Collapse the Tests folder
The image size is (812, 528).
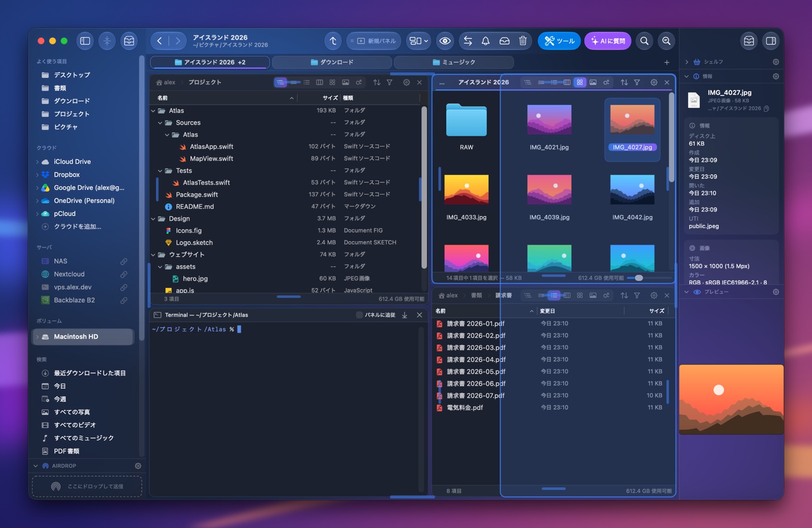(x=160, y=171)
